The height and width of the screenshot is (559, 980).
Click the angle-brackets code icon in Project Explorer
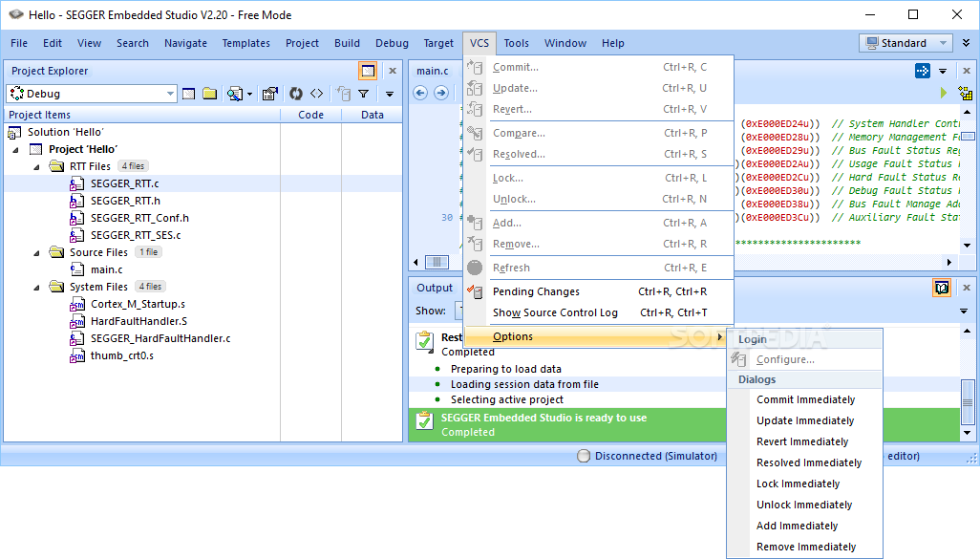click(317, 94)
